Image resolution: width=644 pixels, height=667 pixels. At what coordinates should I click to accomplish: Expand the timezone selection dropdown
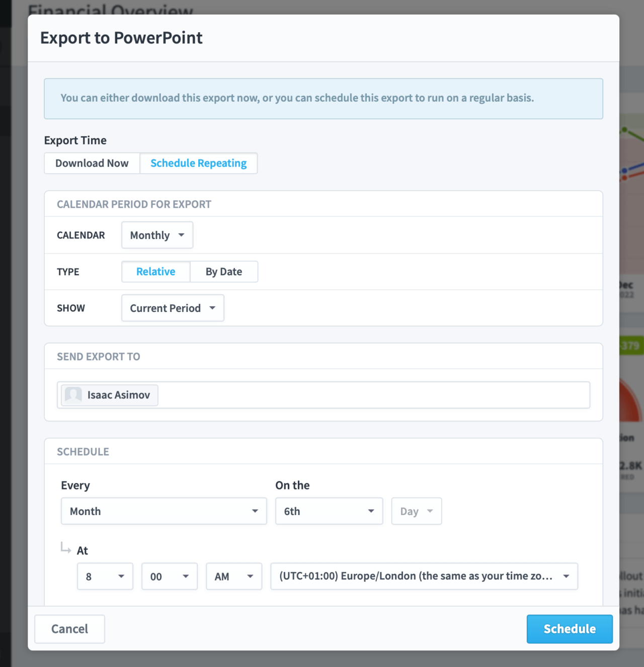coord(566,576)
